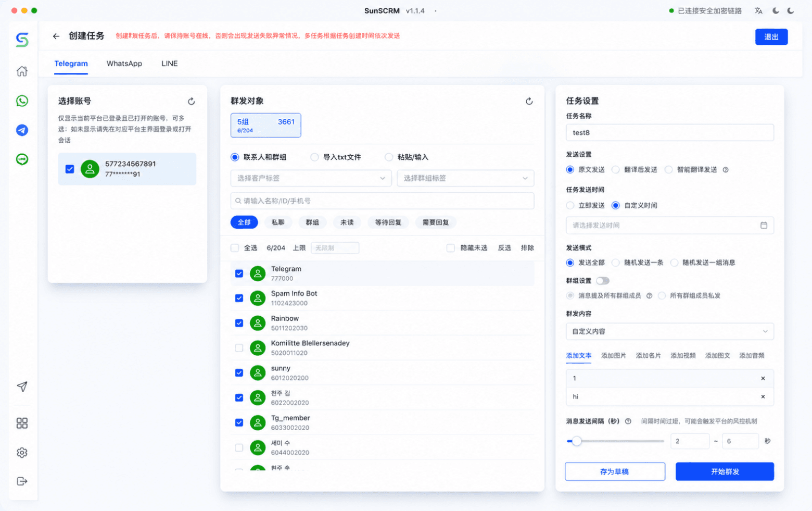Image resolution: width=812 pixels, height=511 pixels.
Task: Go back using the arrow beside 创建任务
Action: (x=56, y=36)
